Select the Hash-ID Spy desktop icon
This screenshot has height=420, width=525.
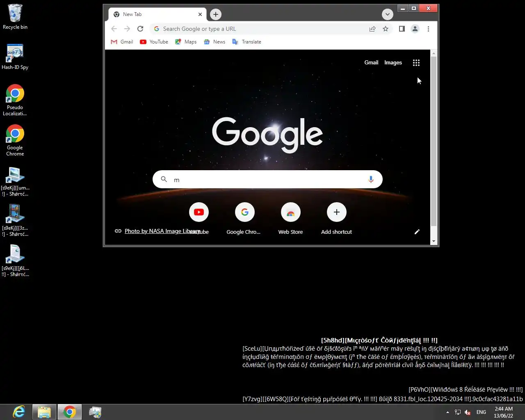[15, 57]
